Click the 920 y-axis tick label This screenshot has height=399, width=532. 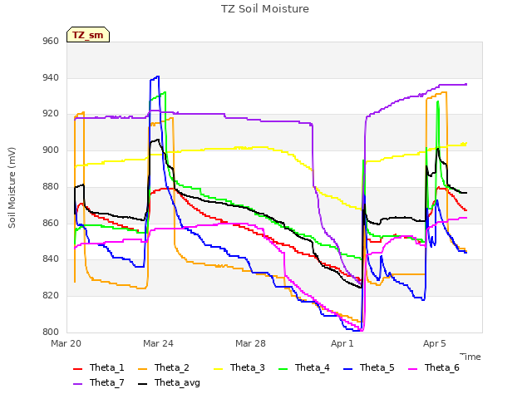coord(51,114)
